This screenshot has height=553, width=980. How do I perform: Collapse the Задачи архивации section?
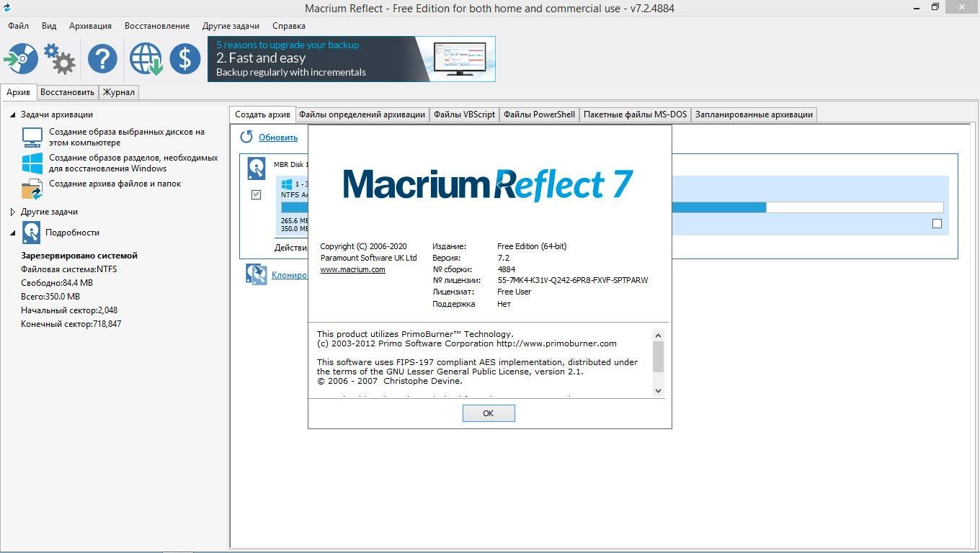(x=12, y=114)
